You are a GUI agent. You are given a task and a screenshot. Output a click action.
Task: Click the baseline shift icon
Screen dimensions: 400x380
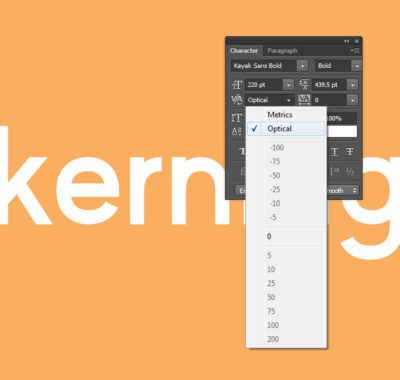coord(237,132)
